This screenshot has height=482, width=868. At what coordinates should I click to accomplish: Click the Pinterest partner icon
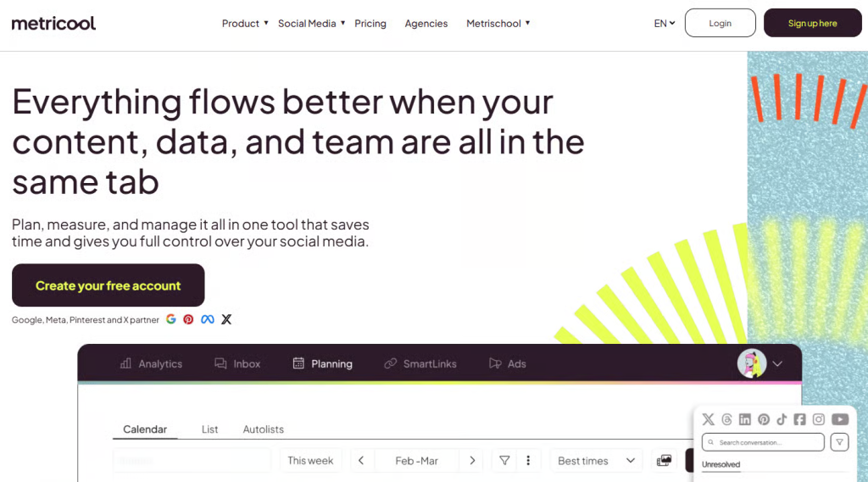188,319
